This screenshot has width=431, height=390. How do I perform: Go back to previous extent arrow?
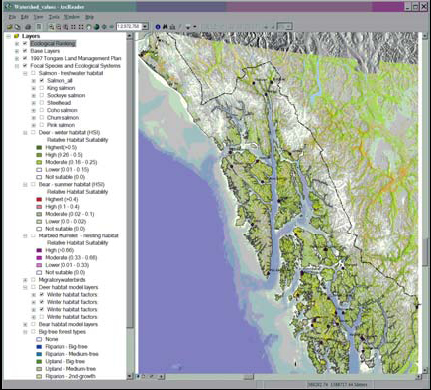pos(104,27)
